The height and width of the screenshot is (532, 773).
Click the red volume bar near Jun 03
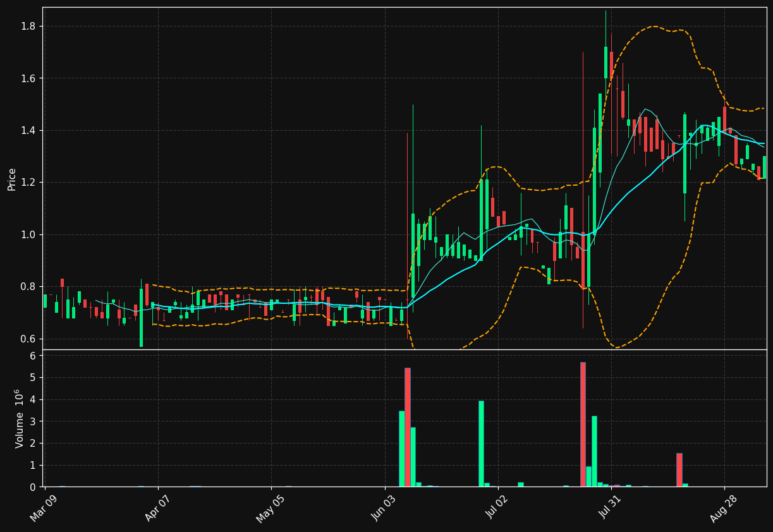408,427
